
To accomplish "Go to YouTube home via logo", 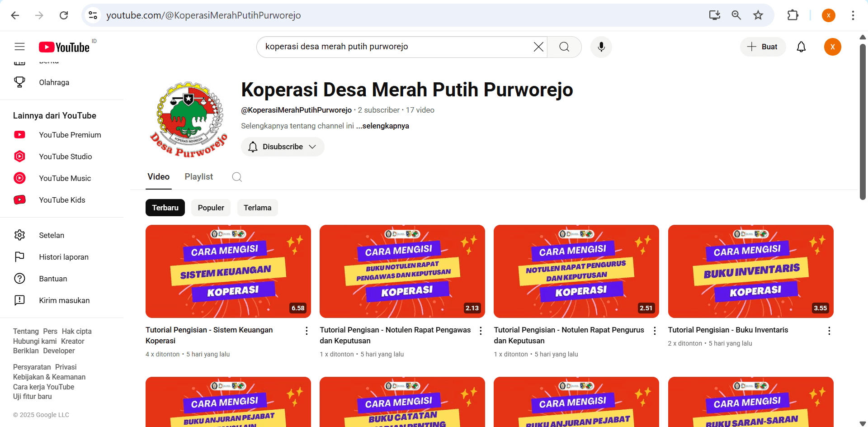I will coord(64,47).
